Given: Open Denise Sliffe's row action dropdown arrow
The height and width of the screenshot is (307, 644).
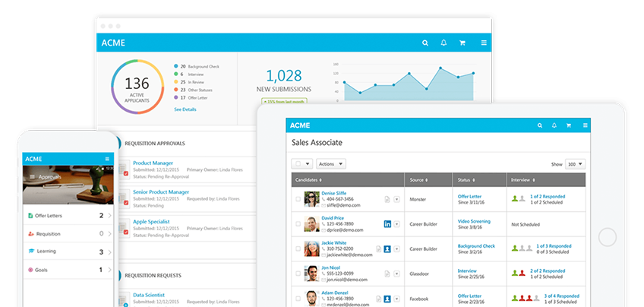Looking at the screenshot, I should tap(396, 199).
